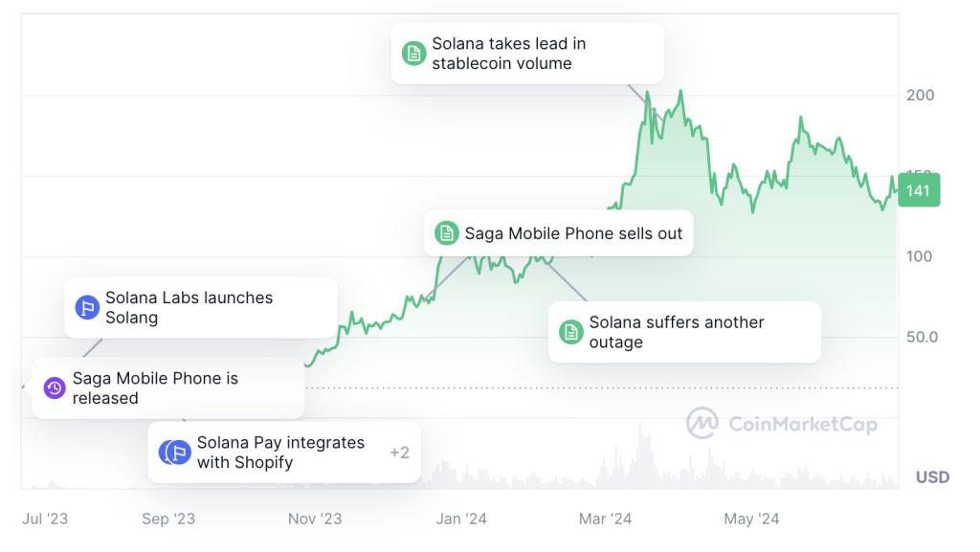Open 'Solana Pay integrates with Shopify' event text
980x552 pixels.
(x=280, y=453)
